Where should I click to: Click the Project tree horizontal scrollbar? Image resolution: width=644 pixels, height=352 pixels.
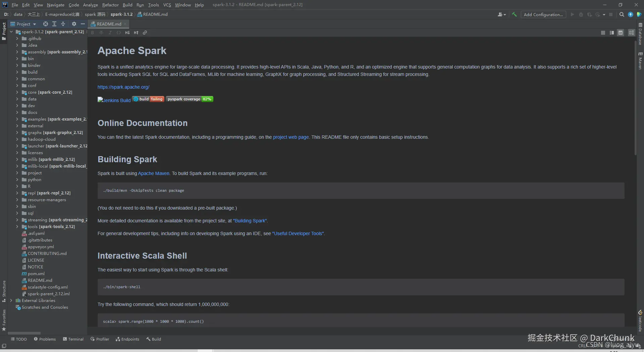pyautogui.click(x=24, y=333)
